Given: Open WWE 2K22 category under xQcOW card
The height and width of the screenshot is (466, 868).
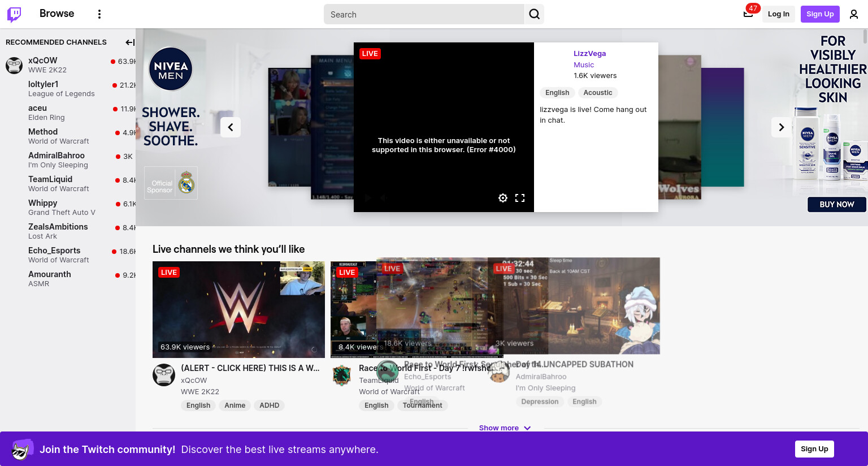Looking at the screenshot, I should (x=200, y=392).
